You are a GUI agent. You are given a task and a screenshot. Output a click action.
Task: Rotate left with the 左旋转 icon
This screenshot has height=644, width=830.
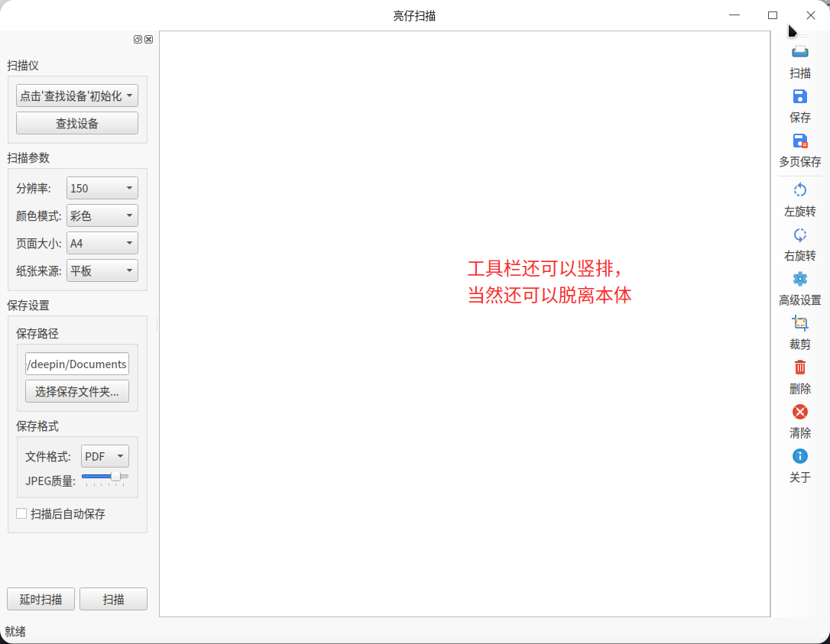[x=800, y=190]
